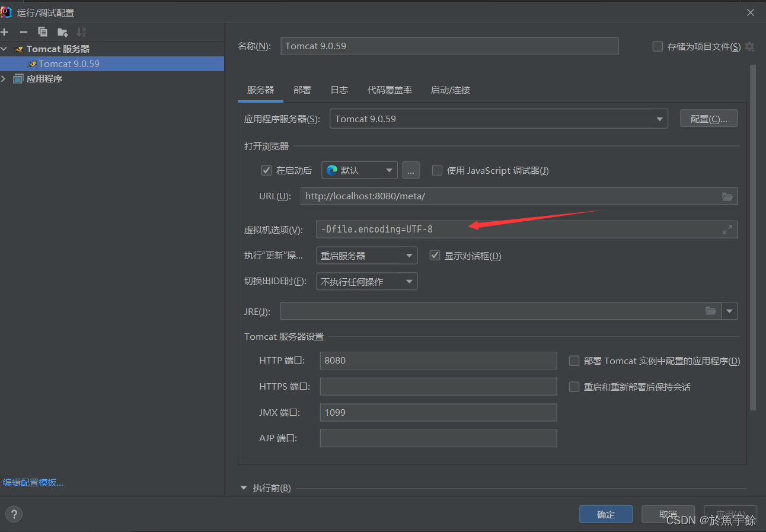Switch to 部署 tab
This screenshot has height=532, width=766.
pos(302,90)
